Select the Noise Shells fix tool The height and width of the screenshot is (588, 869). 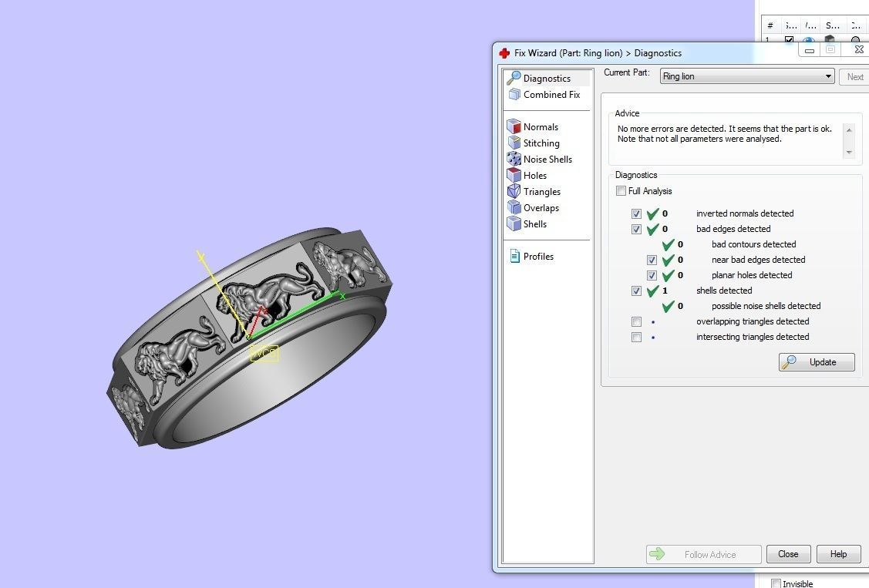(x=540, y=159)
